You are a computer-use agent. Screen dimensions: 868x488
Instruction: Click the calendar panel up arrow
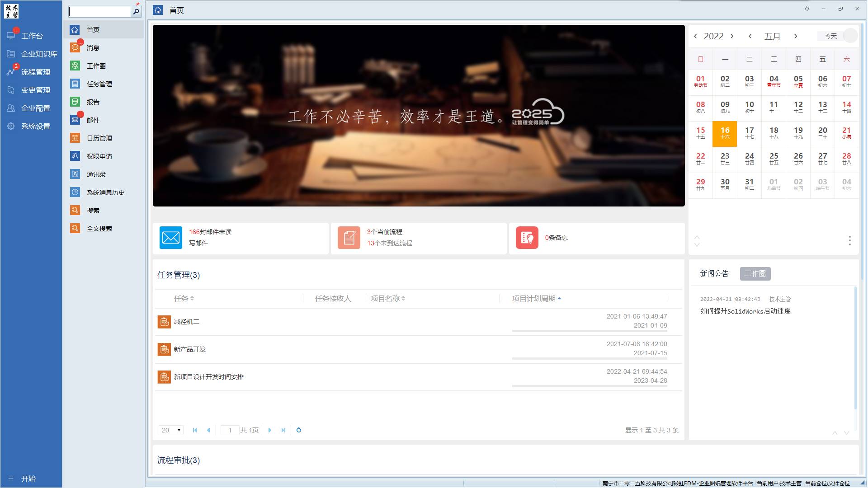(697, 237)
